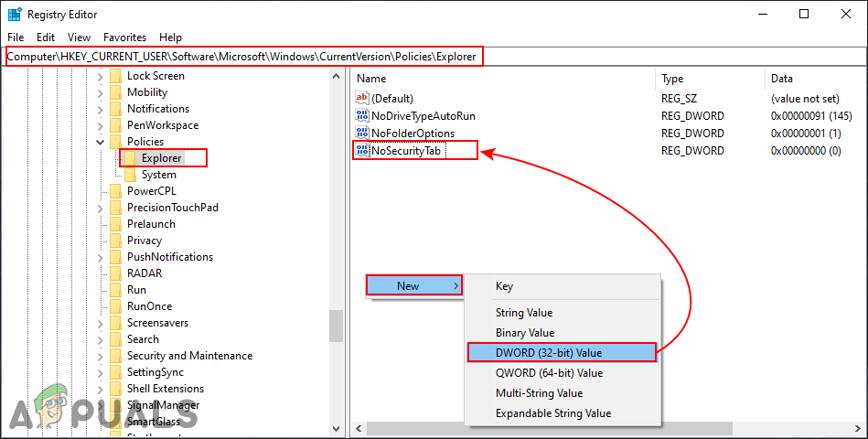Select the New context menu entry
This screenshot has height=439, width=868.
(414, 286)
